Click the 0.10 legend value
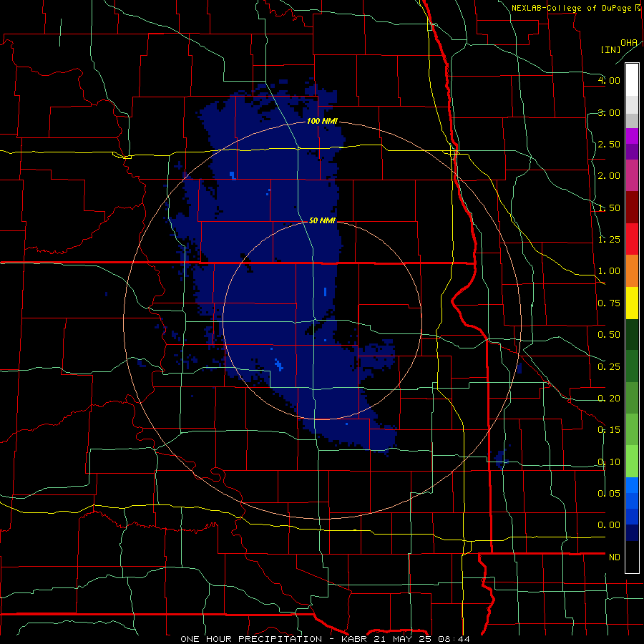The height and width of the screenshot is (644, 644). pos(609,462)
